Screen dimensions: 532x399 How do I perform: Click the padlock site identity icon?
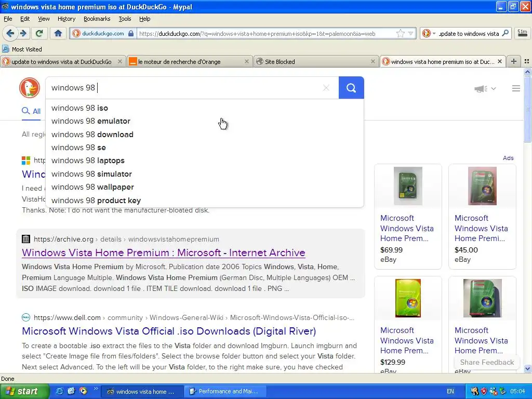(x=131, y=33)
